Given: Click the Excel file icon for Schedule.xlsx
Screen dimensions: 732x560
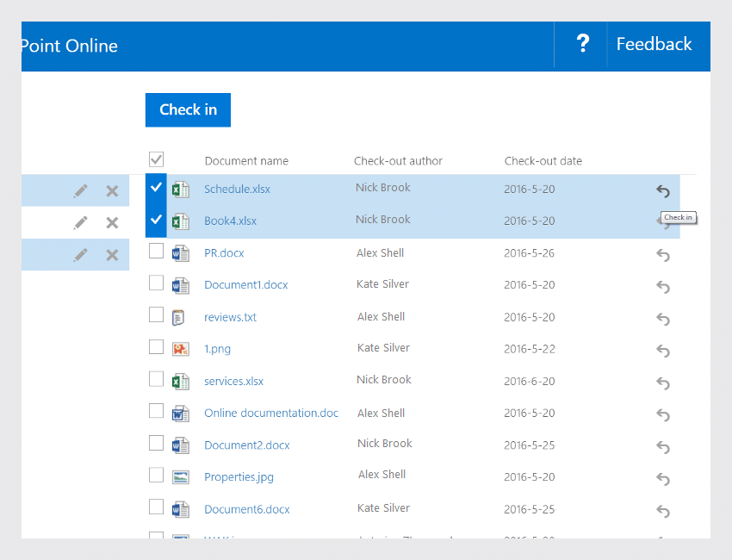Looking at the screenshot, I should pyautogui.click(x=181, y=190).
